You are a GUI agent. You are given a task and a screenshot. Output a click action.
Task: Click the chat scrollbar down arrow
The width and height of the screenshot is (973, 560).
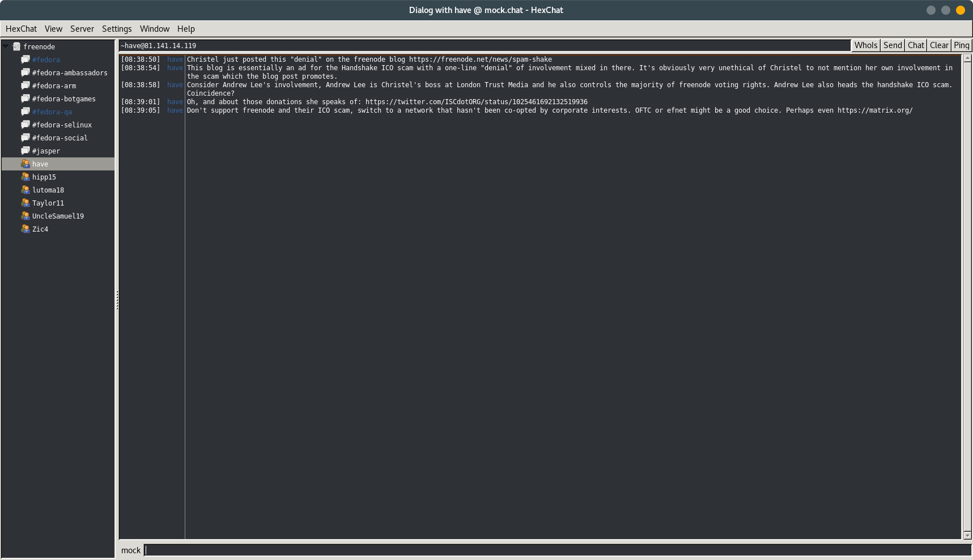(x=967, y=535)
